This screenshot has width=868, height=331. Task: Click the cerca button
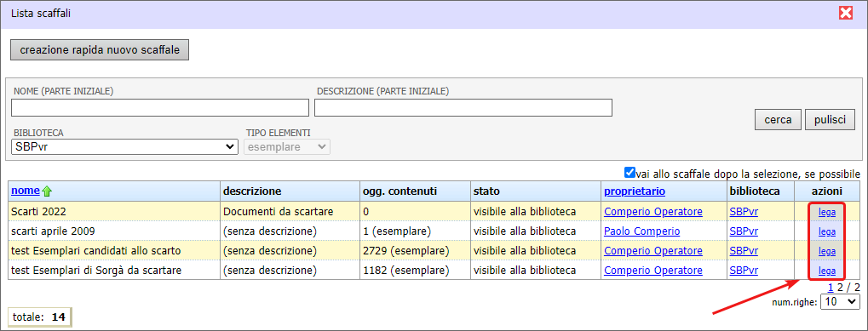coord(778,120)
